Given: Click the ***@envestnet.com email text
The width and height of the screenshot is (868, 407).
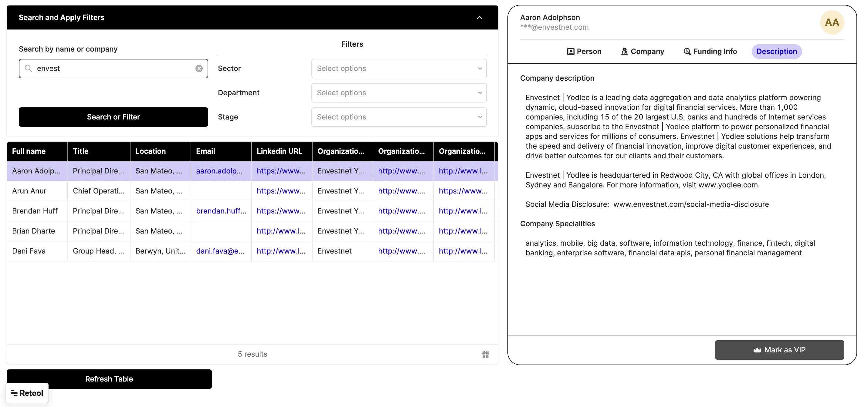Looking at the screenshot, I should [x=554, y=27].
